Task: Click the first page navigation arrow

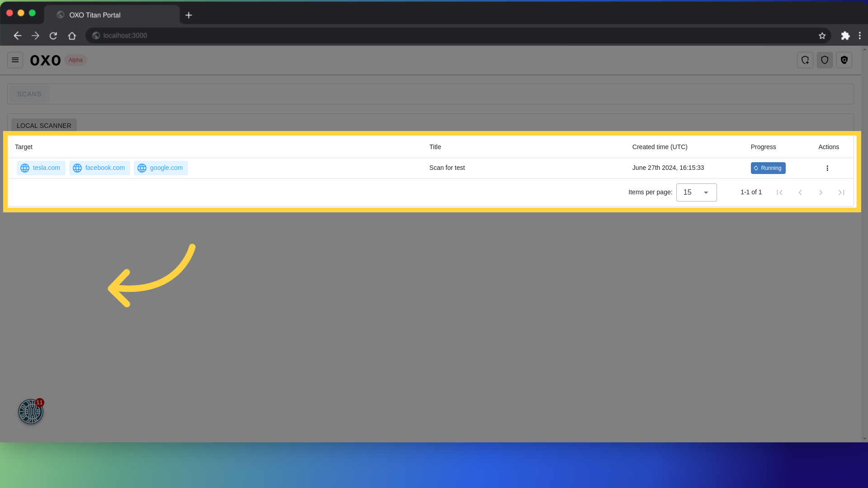Action: (780, 192)
